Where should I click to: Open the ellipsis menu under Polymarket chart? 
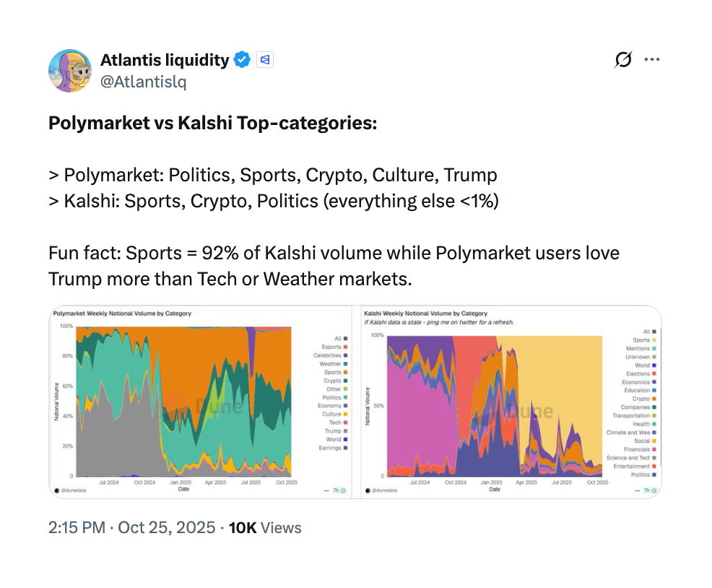326,490
